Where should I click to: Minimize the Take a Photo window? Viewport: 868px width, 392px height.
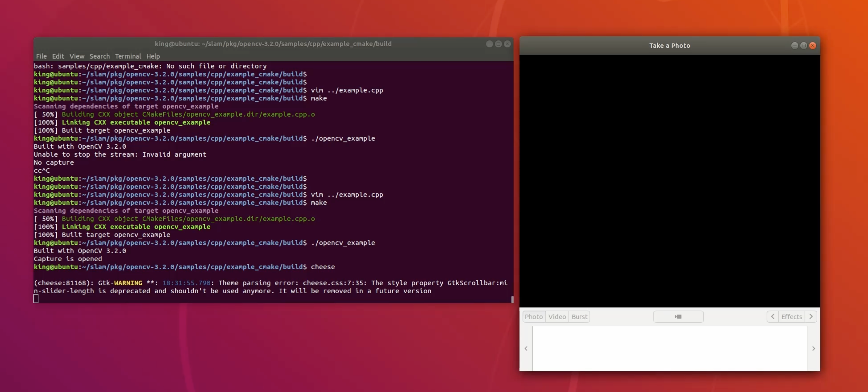coord(795,45)
